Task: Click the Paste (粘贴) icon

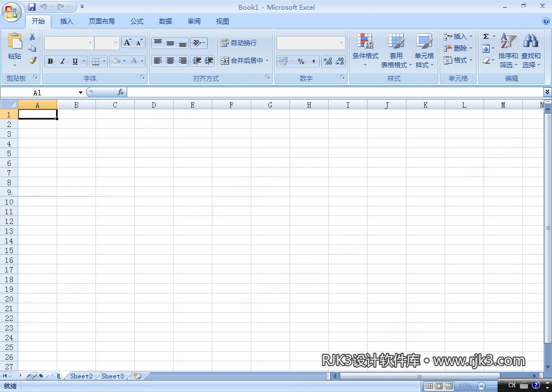Action: click(x=15, y=41)
